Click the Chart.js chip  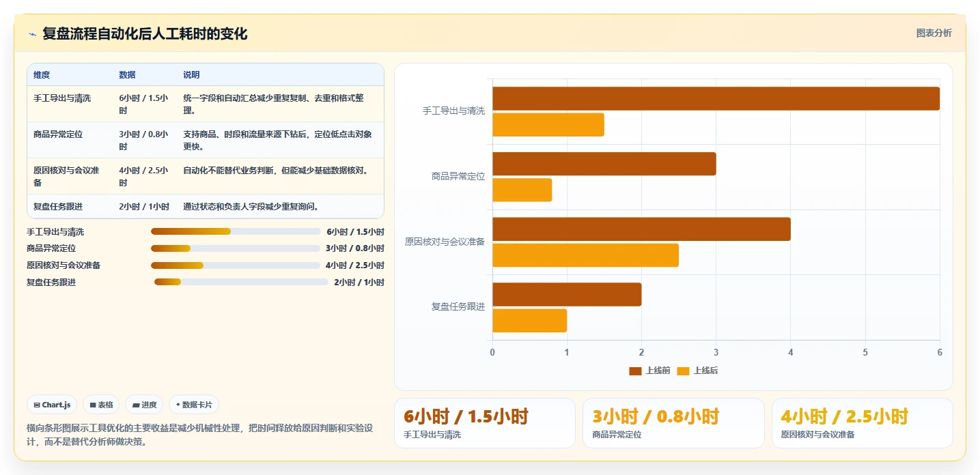[53, 405]
